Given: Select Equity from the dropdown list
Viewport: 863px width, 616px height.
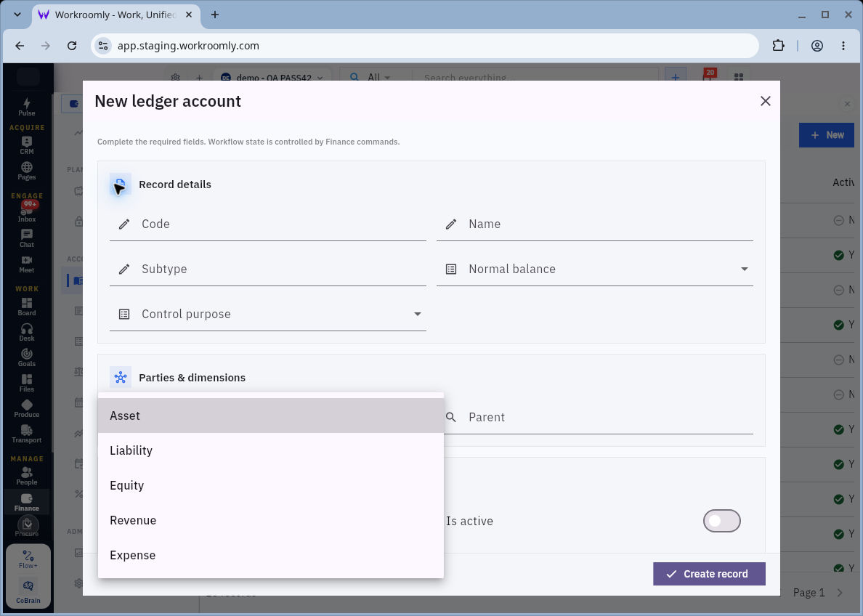Looking at the screenshot, I should point(271,485).
